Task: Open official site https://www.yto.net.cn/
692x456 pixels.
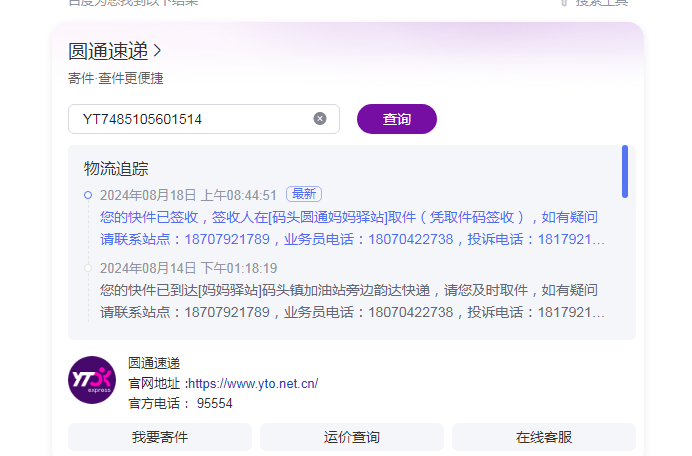Action: click(x=253, y=384)
